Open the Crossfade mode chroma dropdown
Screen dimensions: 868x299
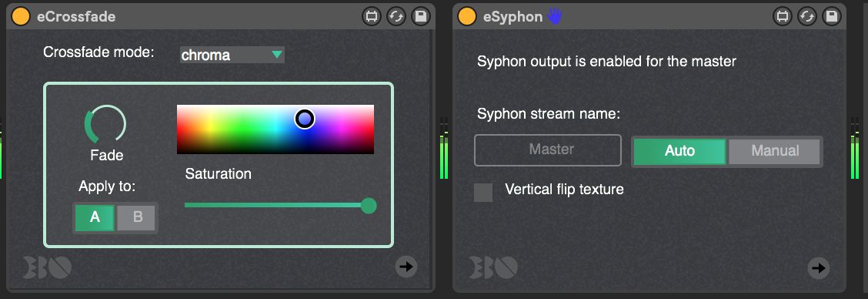232,55
